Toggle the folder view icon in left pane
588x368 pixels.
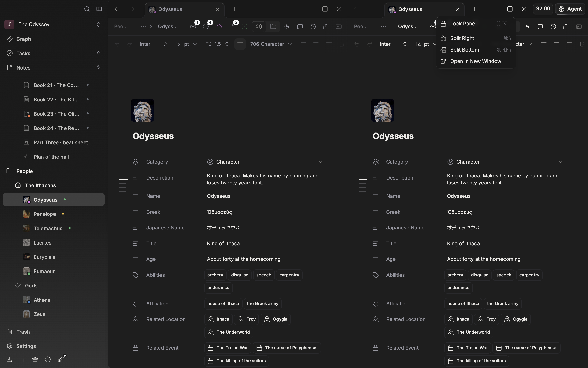273,27
